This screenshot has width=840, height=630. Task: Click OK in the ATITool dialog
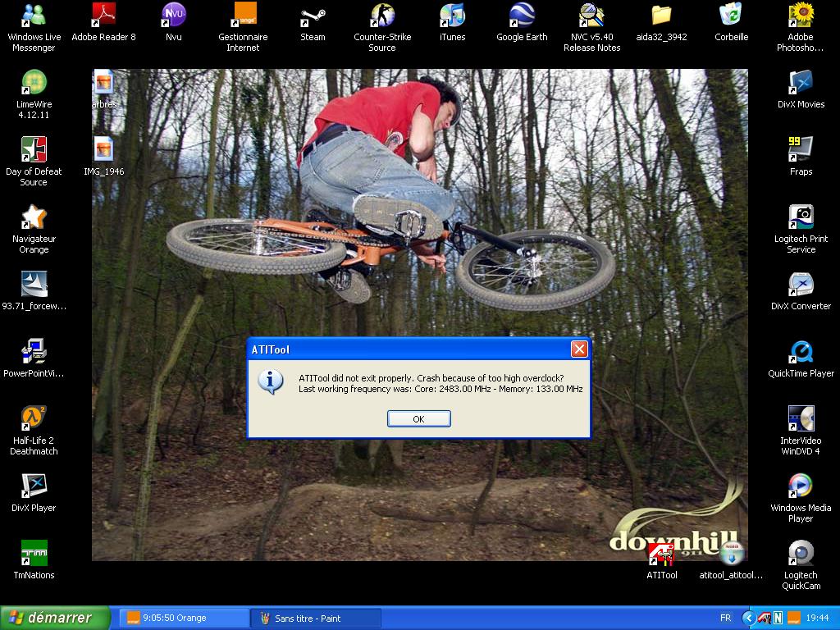point(418,419)
